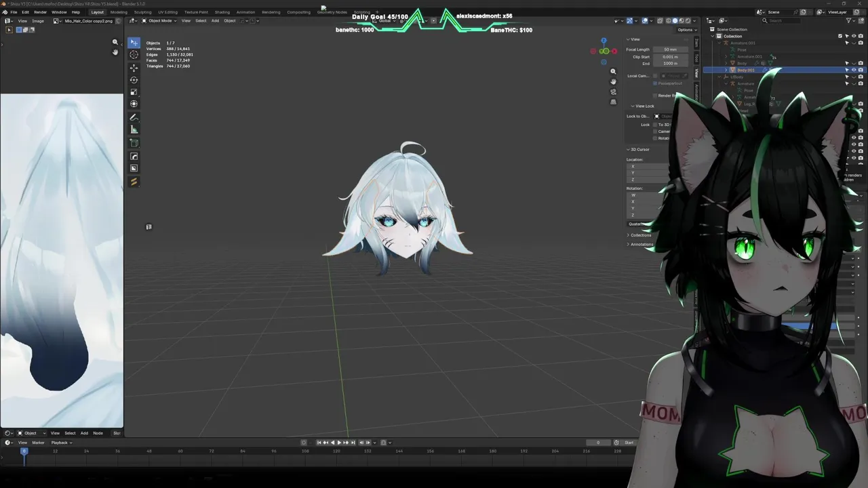Click the viewport zoom magnifier gizmo

(613, 71)
